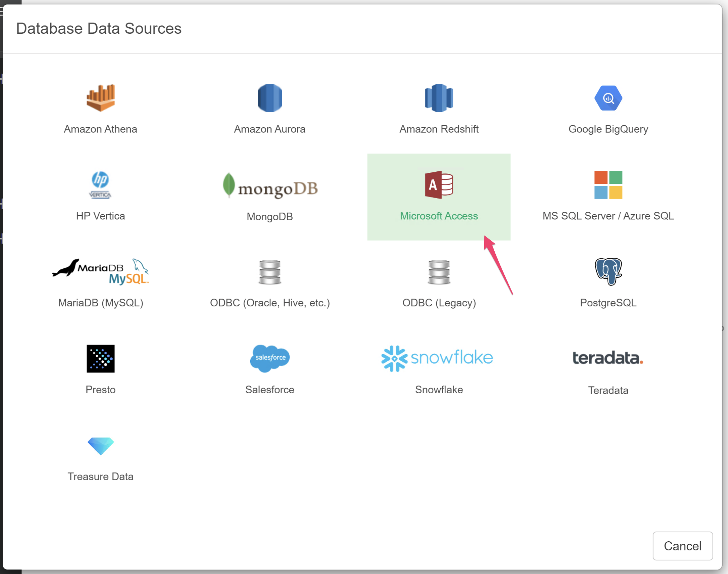Screen dimensions: 728x574
Task: Select the Teradata logo
Action: tap(608, 358)
